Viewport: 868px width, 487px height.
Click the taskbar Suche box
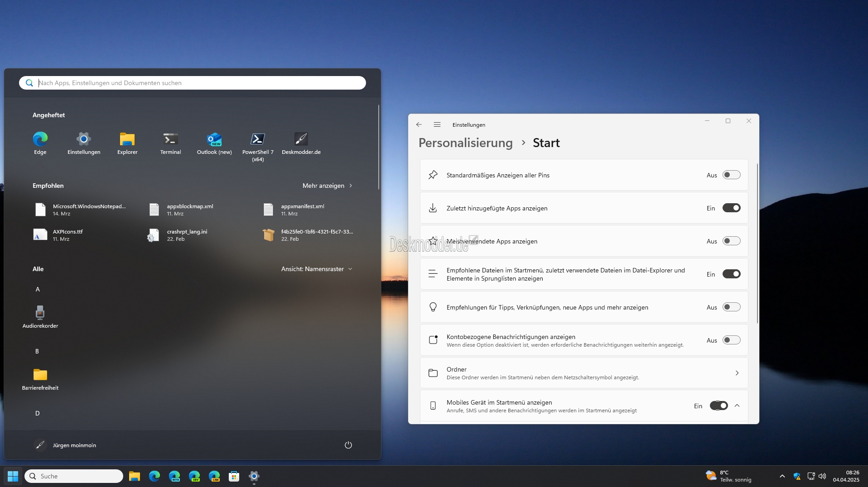click(74, 476)
